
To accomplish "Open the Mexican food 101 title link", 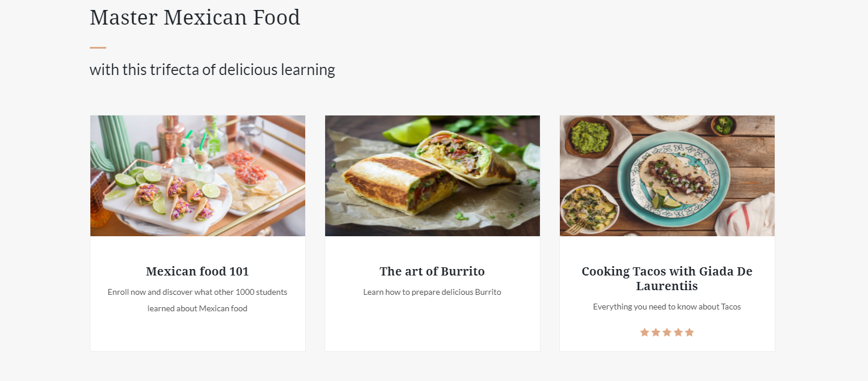I will click(197, 271).
